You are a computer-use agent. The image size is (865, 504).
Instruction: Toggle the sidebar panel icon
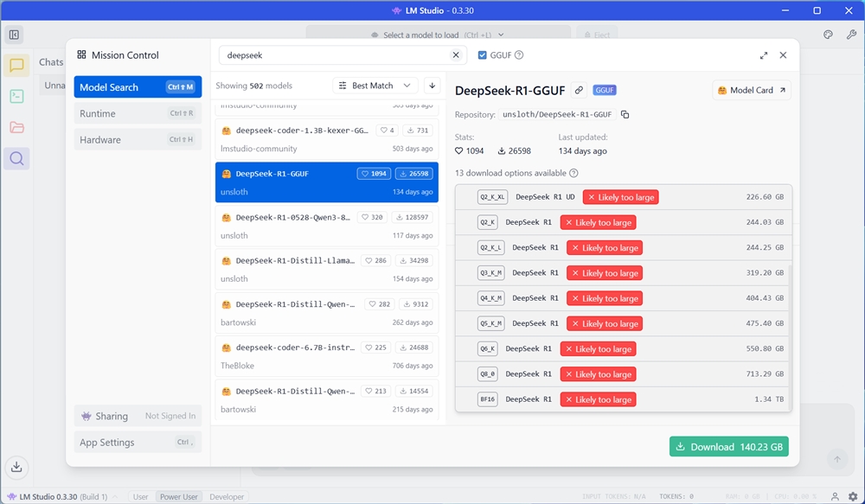click(15, 35)
